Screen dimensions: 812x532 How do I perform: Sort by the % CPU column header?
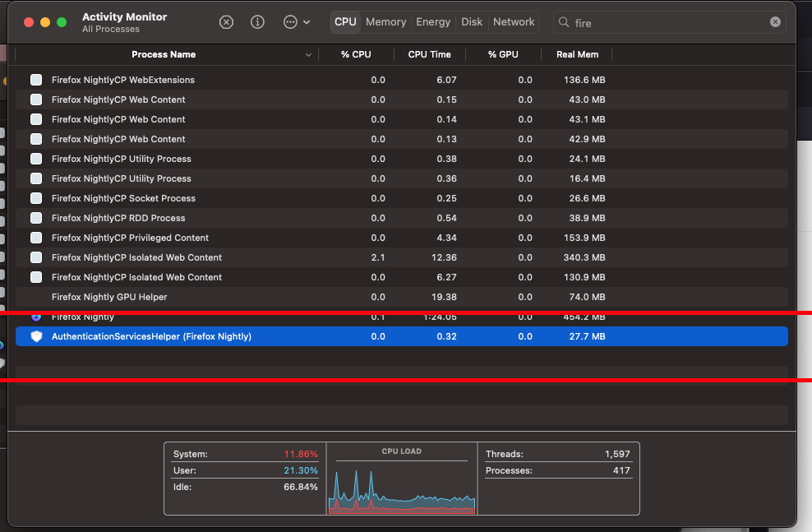pyautogui.click(x=356, y=54)
